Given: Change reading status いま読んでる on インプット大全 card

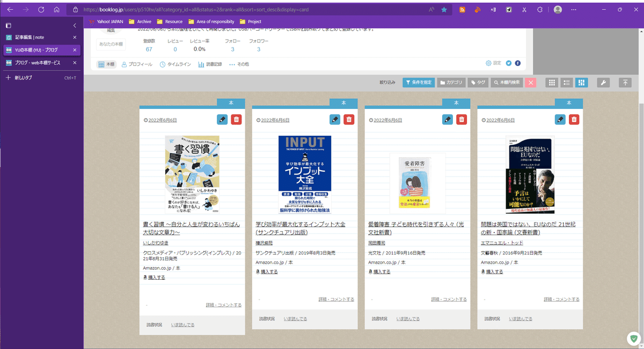Looking at the screenshot, I should 296,319.
